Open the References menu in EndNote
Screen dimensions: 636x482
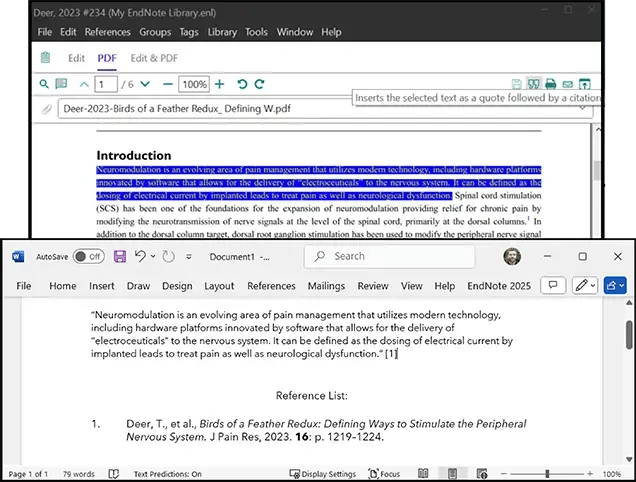coord(107,32)
